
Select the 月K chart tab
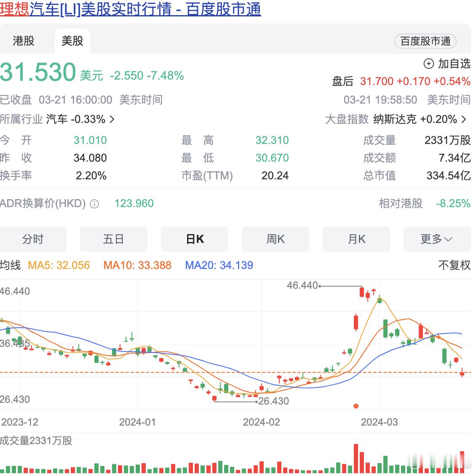coord(356,239)
